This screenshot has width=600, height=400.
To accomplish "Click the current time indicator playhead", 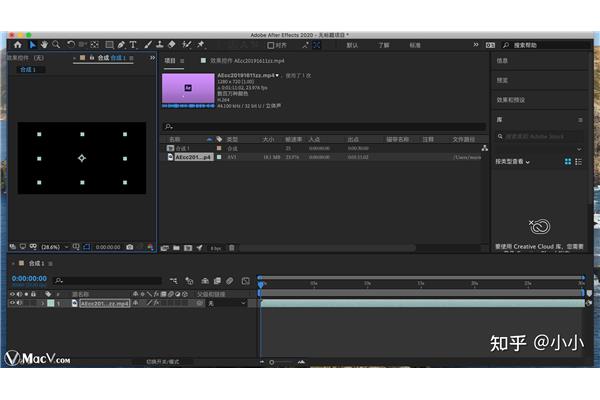I will 261,284.
